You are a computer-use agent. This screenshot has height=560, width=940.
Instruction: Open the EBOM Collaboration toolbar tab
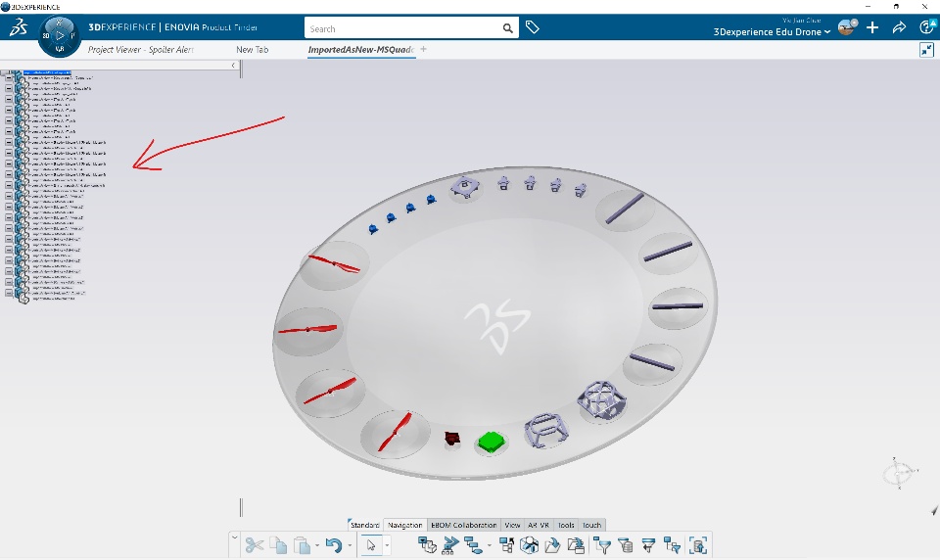(463, 525)
